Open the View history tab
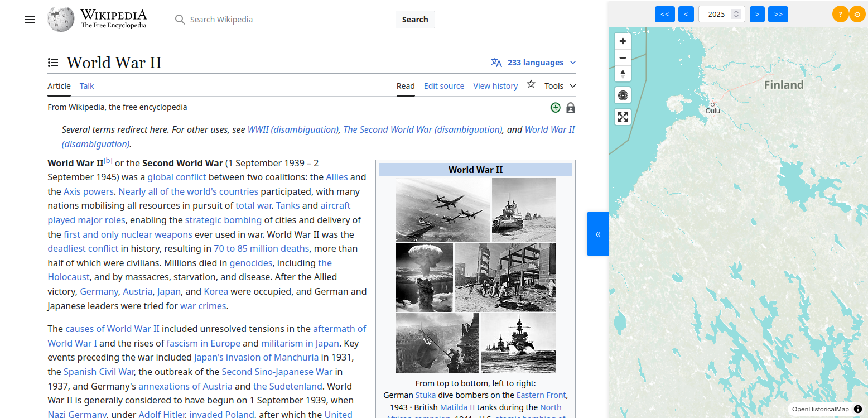This screenshot has height=418, width=868. 495,85
